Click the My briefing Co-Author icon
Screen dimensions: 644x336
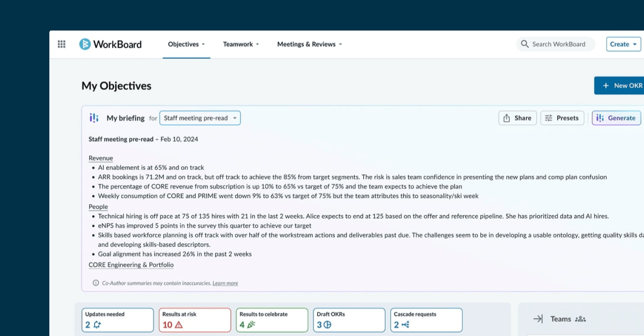click(x=94, y=118)
